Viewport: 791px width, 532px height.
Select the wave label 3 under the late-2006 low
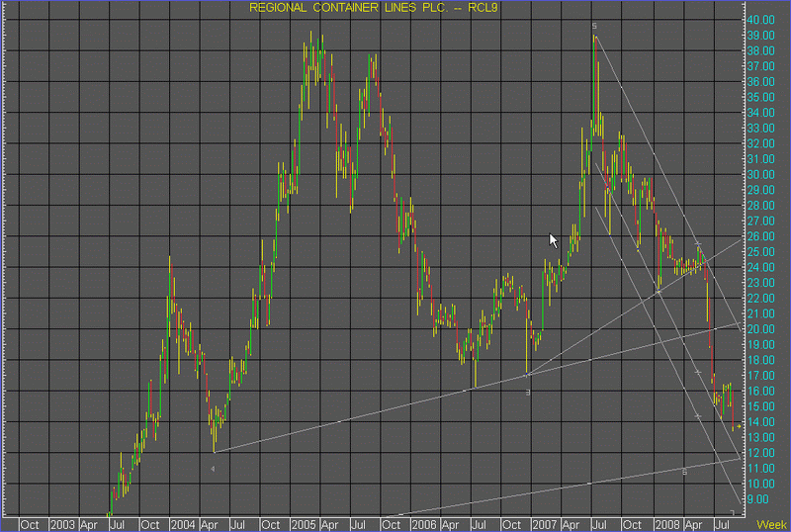pos(528,393)
